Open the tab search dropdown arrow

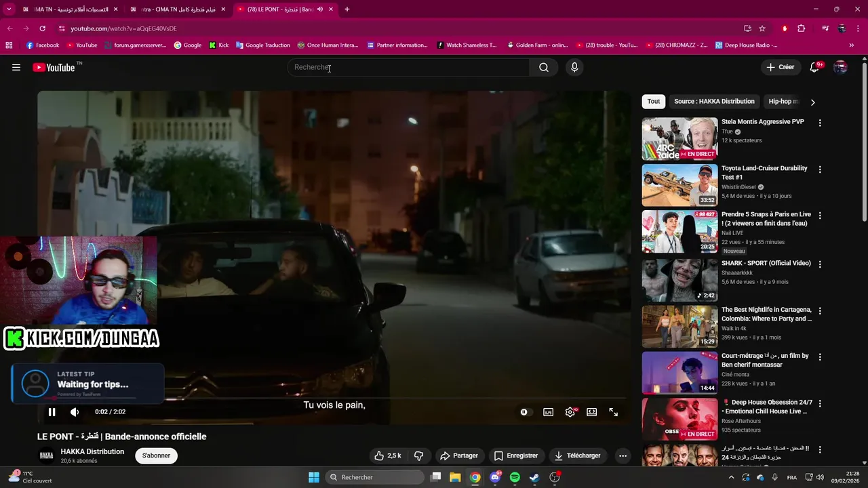pos(9,9)
